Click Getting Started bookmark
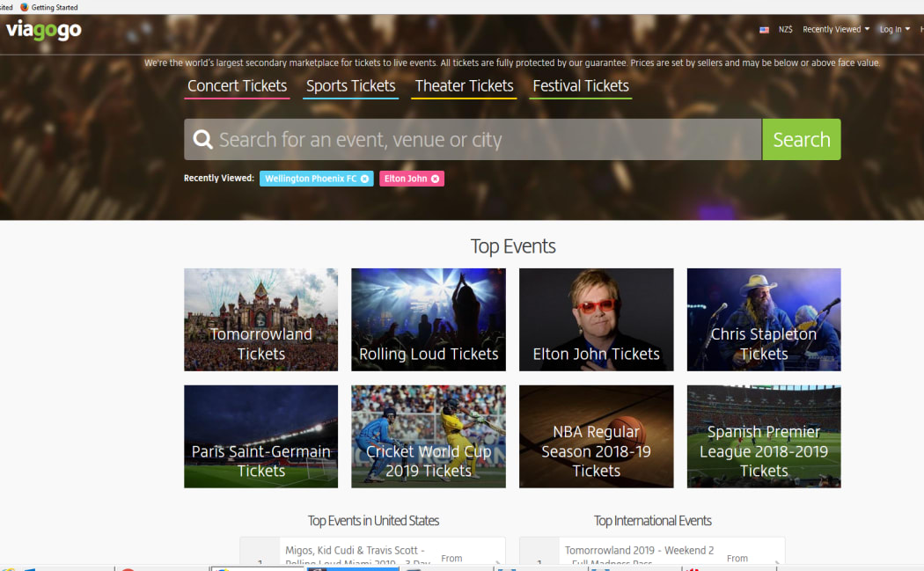Image resolution: width=924 pixels, height=571 pixels. [x=55, y=7]
